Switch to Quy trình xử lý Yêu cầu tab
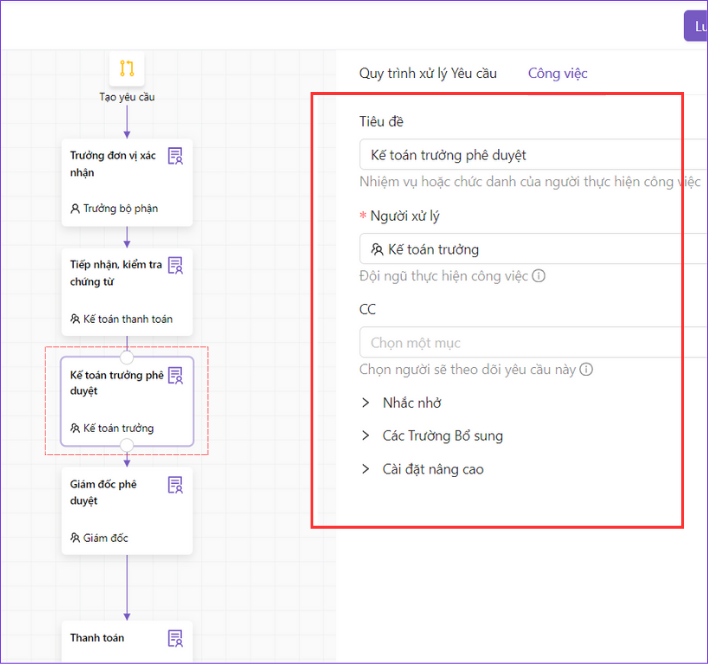 [428, 73]
